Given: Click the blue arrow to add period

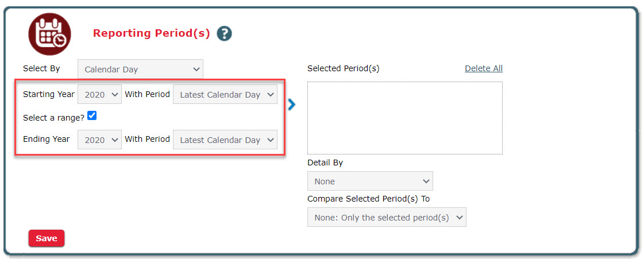Looking at the screenshot, I should pyautogui.click(x=292, y=105).
